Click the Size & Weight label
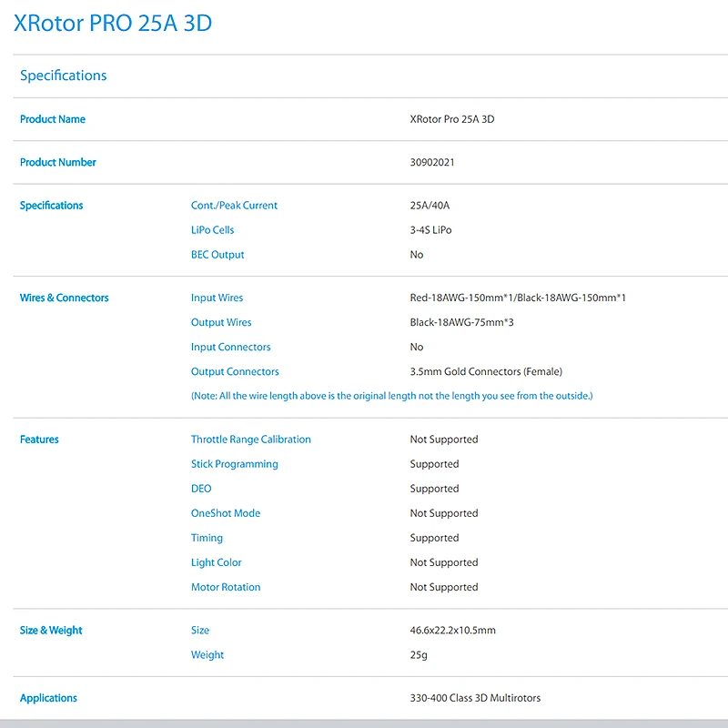 coord(51,631)
